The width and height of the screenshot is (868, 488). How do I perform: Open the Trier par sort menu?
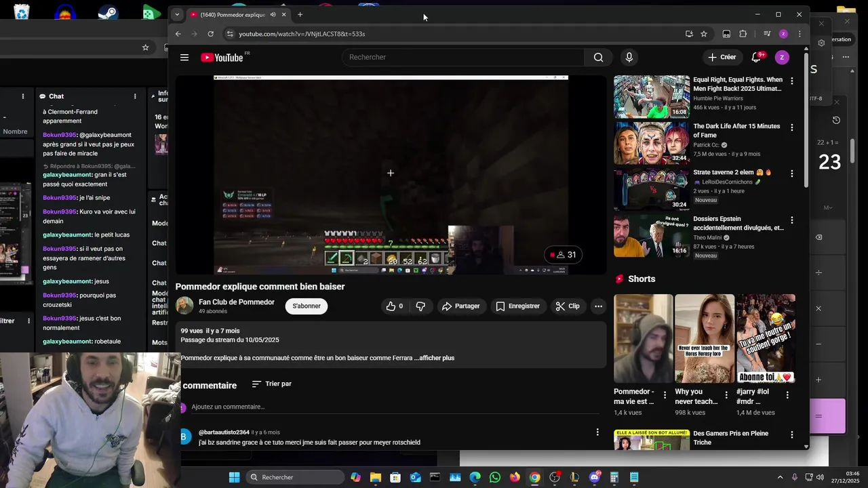tap(271, 384)
